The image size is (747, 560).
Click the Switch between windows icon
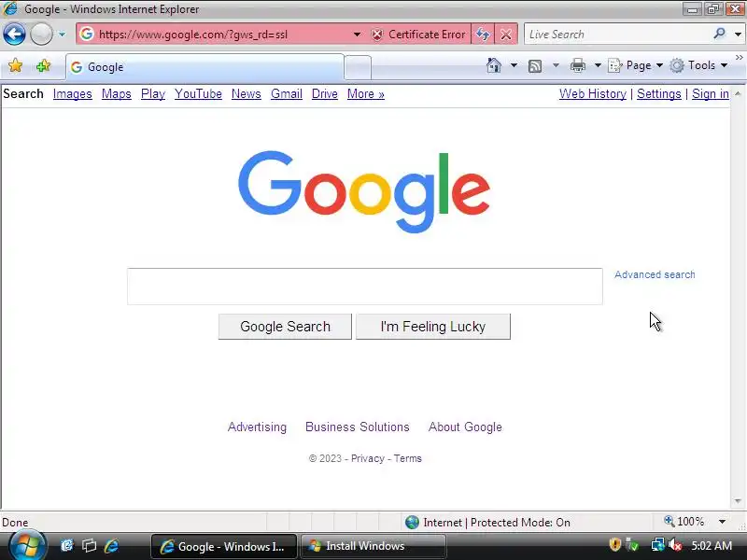point(89,545)
